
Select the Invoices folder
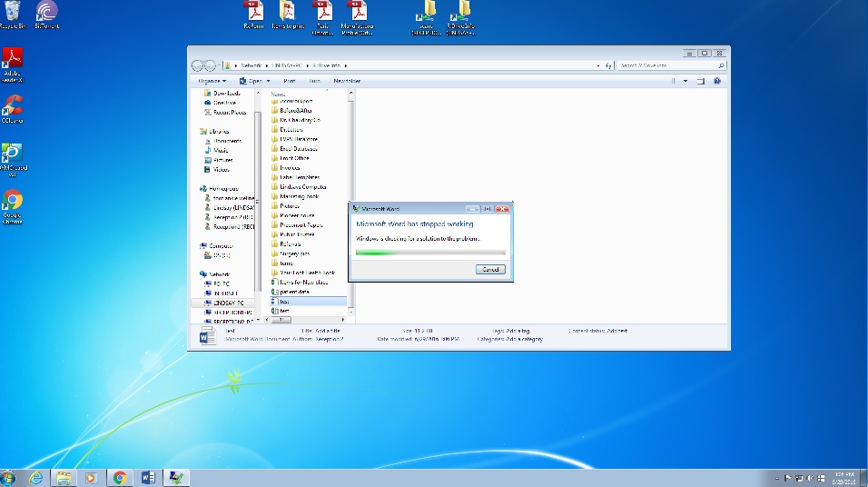[286, 167]
